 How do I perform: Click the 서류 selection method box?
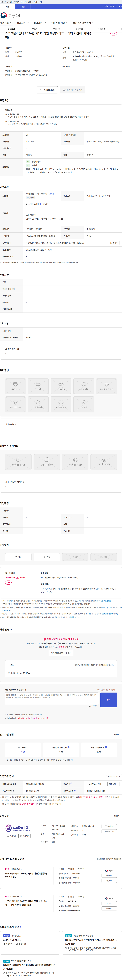[18, 557]
